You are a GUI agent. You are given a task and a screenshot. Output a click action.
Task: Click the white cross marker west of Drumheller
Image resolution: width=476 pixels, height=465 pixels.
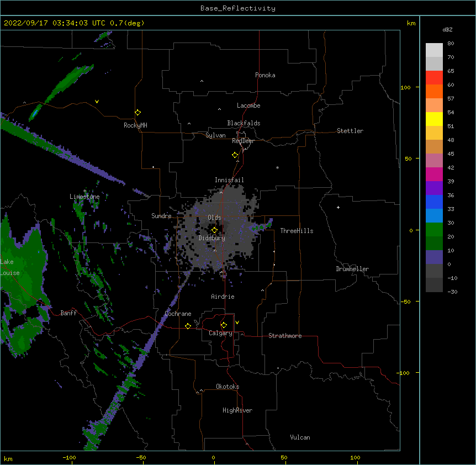[x=338, y=207]
